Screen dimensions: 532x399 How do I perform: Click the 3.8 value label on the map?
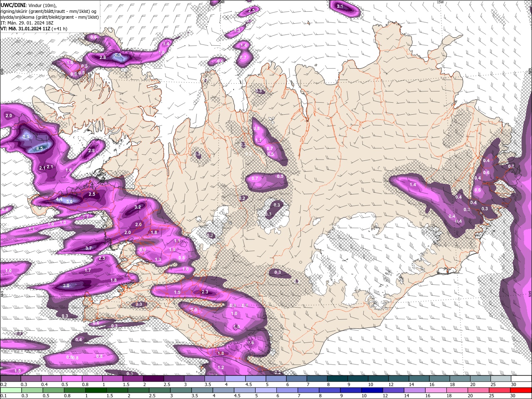point(66,286)
